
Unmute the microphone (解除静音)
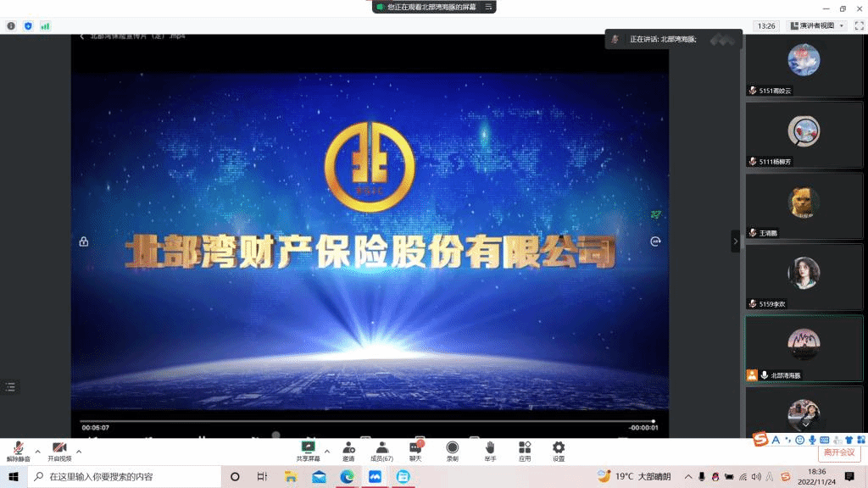(x=18, y=449)
